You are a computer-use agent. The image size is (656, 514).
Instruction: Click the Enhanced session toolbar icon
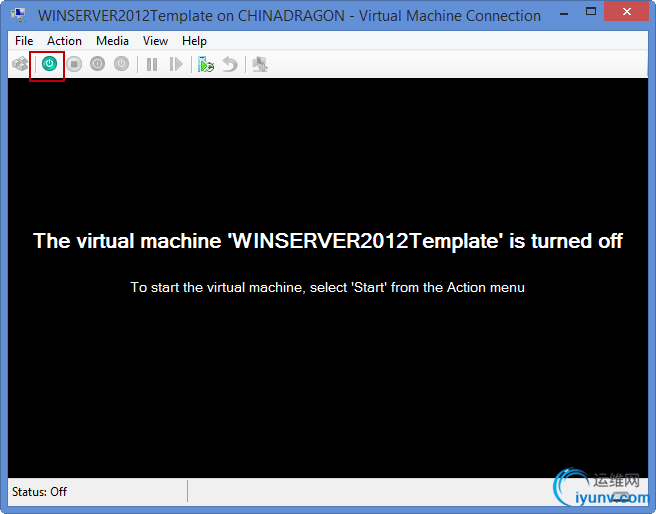click(x=260, y=64)
